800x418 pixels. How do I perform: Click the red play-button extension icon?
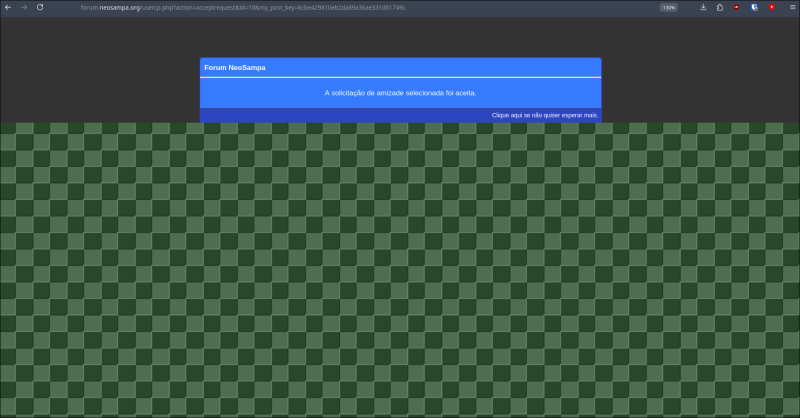pos(771,7)
